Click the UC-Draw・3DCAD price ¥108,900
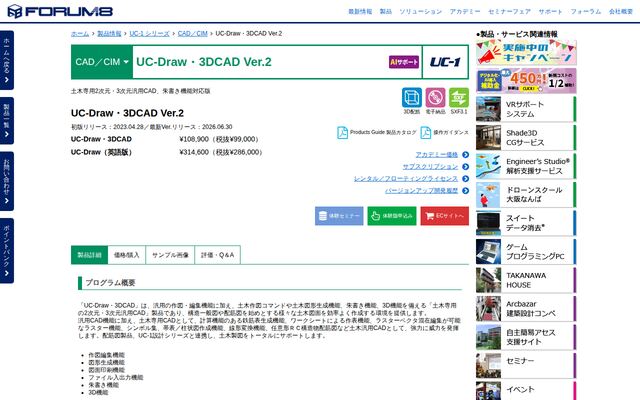 (219, 139)
